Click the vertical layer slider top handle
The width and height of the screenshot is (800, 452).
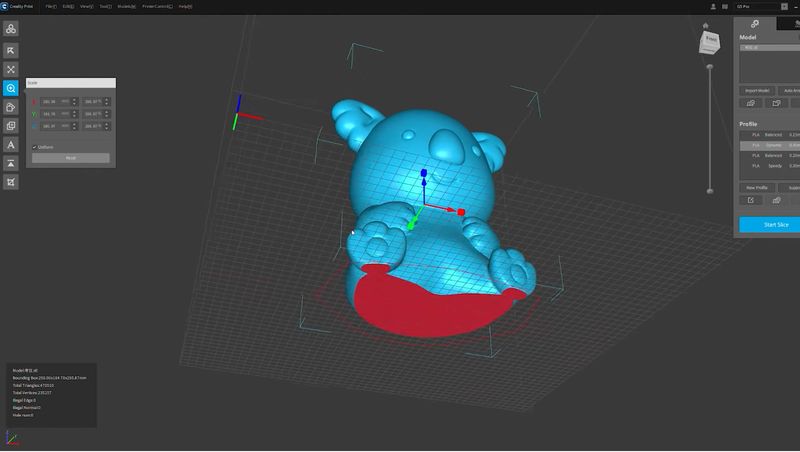(710, 66)
